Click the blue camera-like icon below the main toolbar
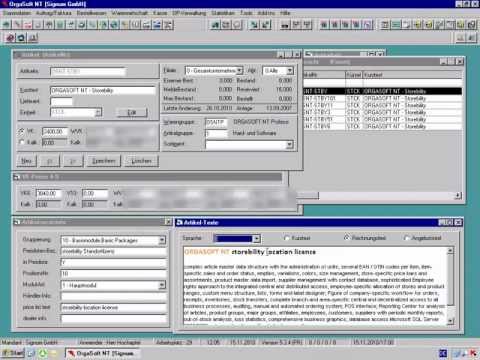 coord(21,38)
